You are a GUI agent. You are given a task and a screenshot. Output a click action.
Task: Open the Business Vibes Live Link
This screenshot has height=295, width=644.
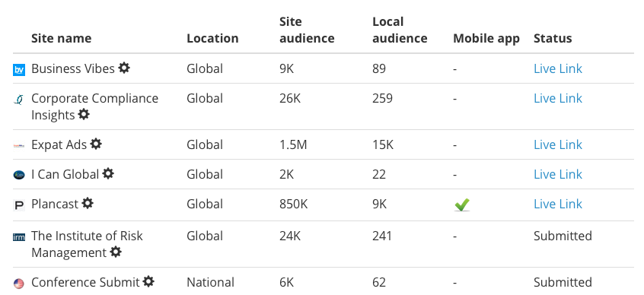(x=558, y=68)
